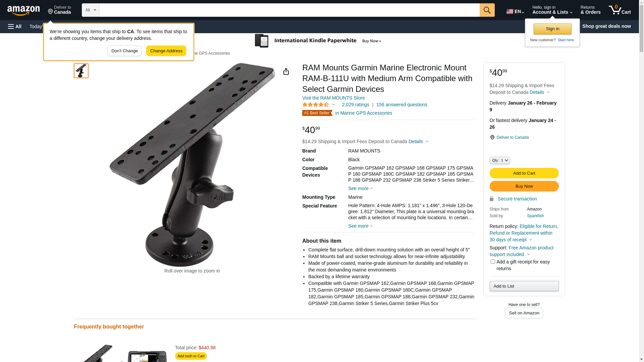Click the search magnifier button
This screenshot has width=644, height=362.
pos(487,10)
